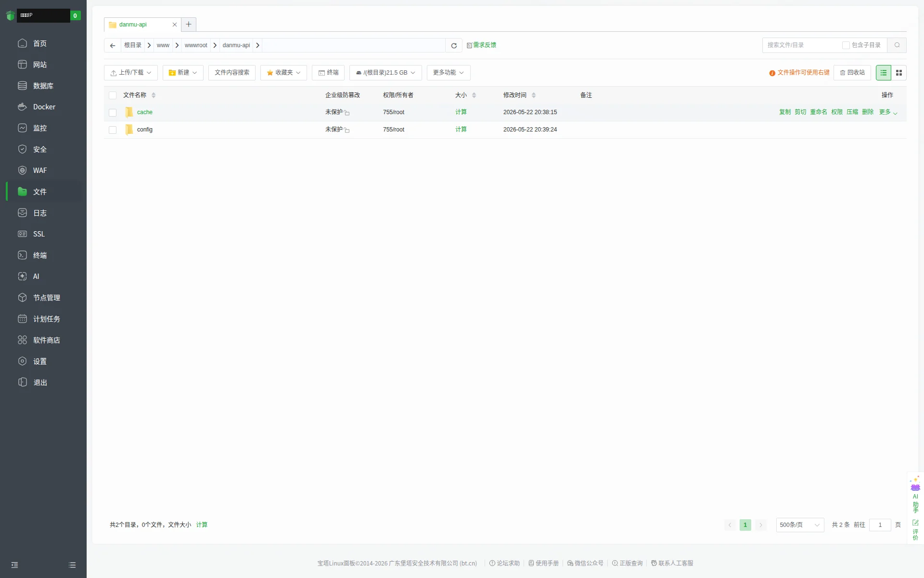Expand the 新建 create dropdown
924x578 pixels.
tap(183, 73)
